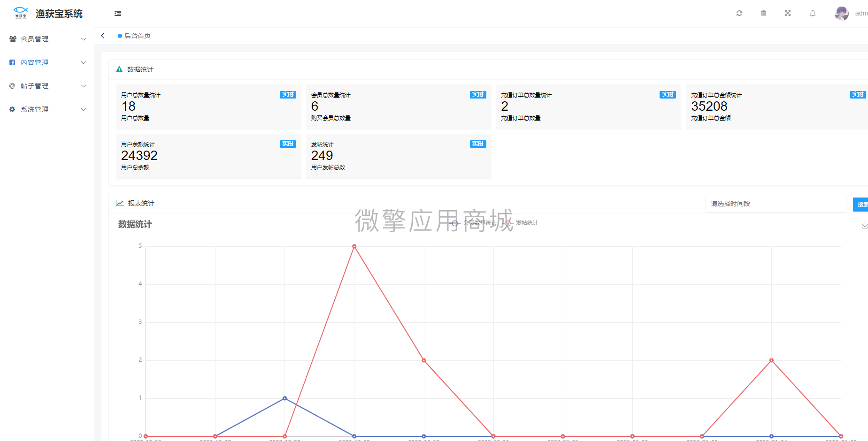Viewport: 868px width, 441px height.
Task: Click the 搜索 button
Action: click(x=861, y=204)
